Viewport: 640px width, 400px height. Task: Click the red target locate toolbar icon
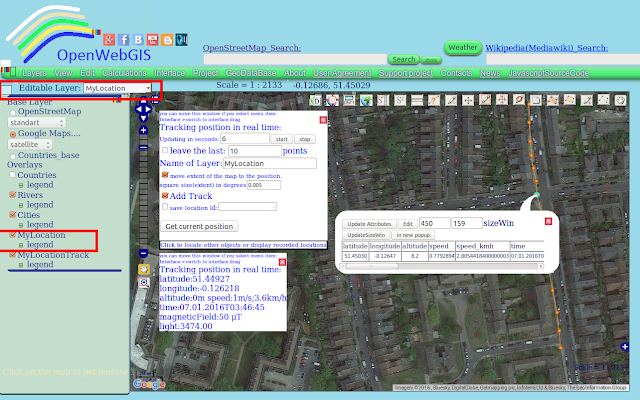[x=332, y=100]
